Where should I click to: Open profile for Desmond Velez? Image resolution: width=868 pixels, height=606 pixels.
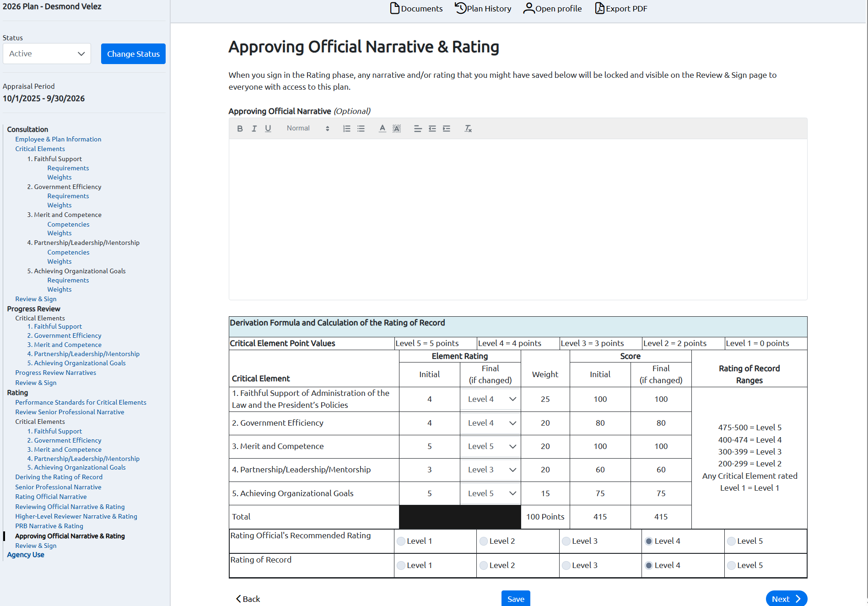click(552, 8)
